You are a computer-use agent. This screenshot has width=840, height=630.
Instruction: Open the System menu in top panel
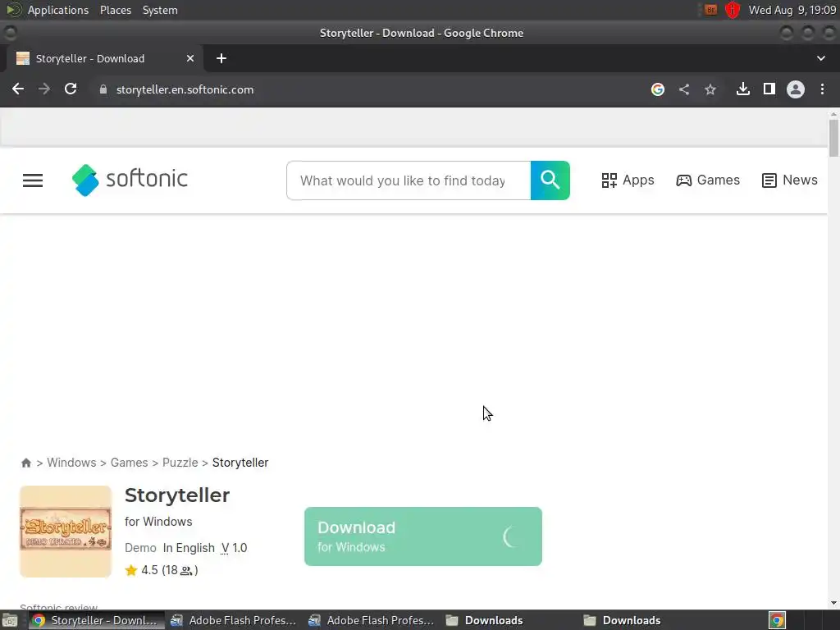[x=160, y=10]
